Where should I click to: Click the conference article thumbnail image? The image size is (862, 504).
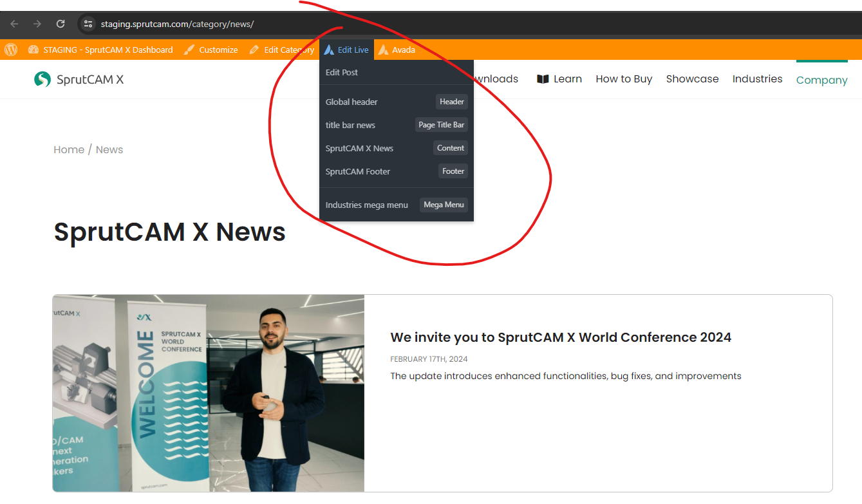pyautogui.click(x=209, y=393)
